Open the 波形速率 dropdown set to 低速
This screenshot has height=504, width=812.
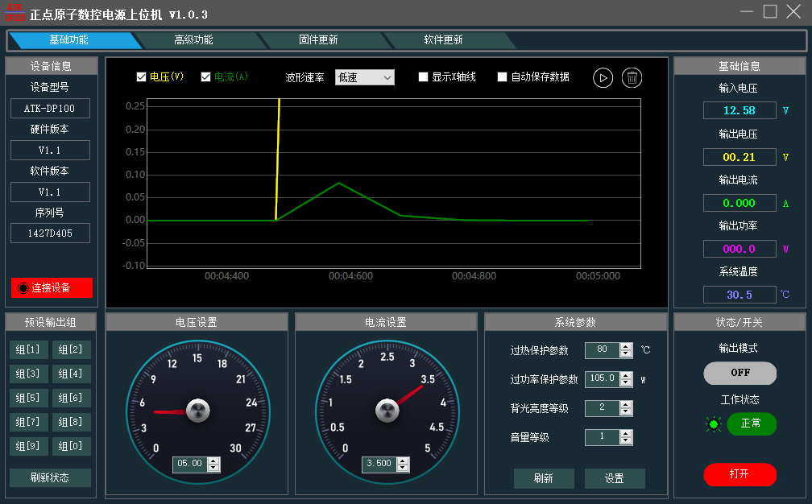coord(365,77)
